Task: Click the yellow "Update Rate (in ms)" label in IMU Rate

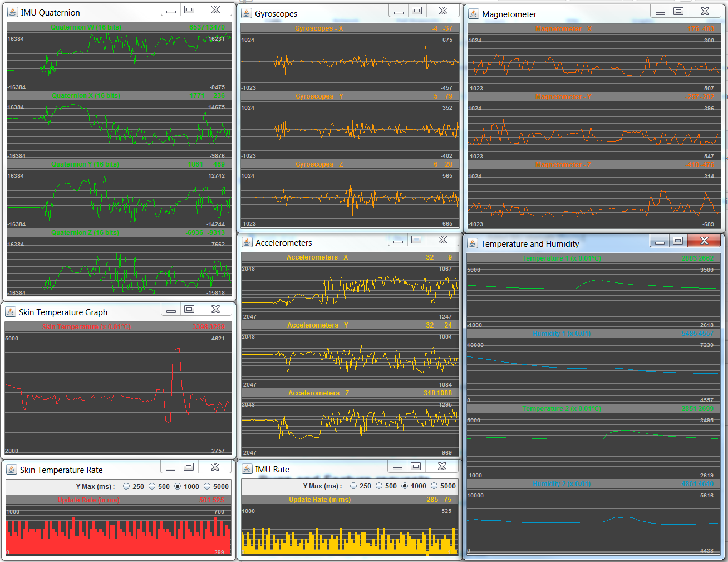Action: click(x=319, y=500)
